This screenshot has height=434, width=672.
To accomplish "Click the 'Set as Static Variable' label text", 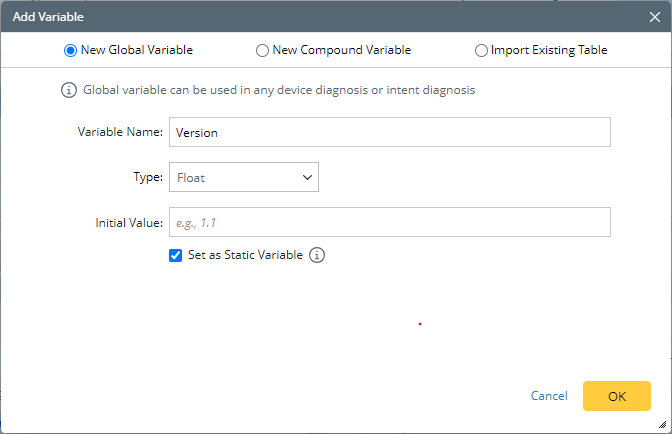I will coord(245,255).
